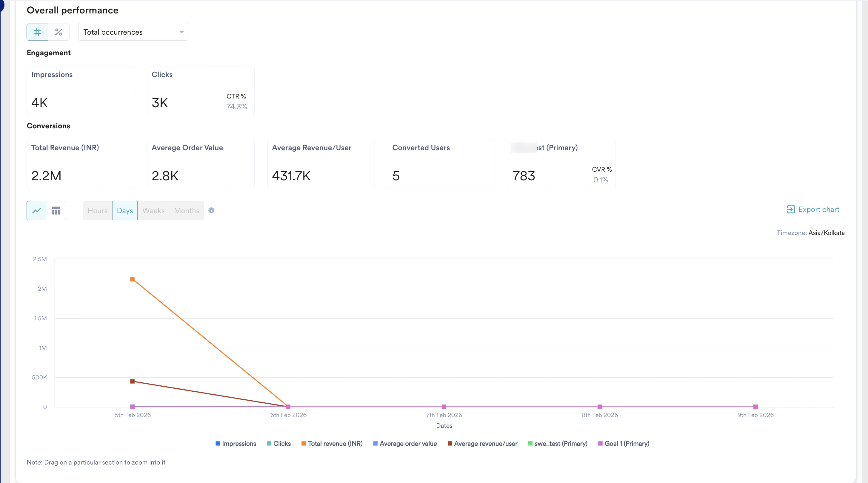Screen dimensions: 868x483
Task: Select the Days granularity button
Action: click(125, 211)
